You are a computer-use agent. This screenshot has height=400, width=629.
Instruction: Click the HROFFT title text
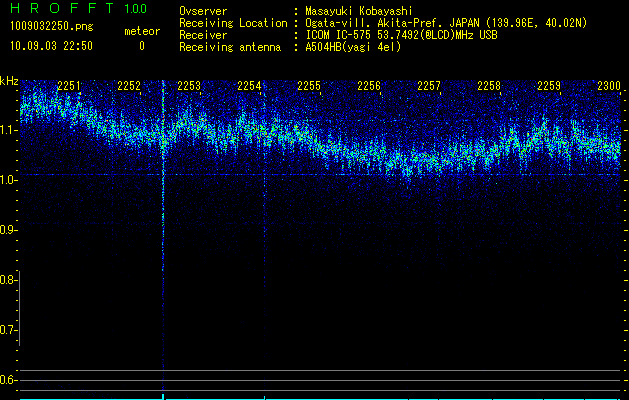pos(62,9)
